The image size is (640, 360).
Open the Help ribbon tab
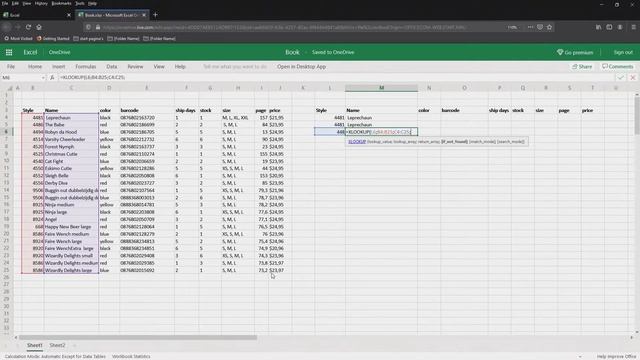(x=180, y=67)
